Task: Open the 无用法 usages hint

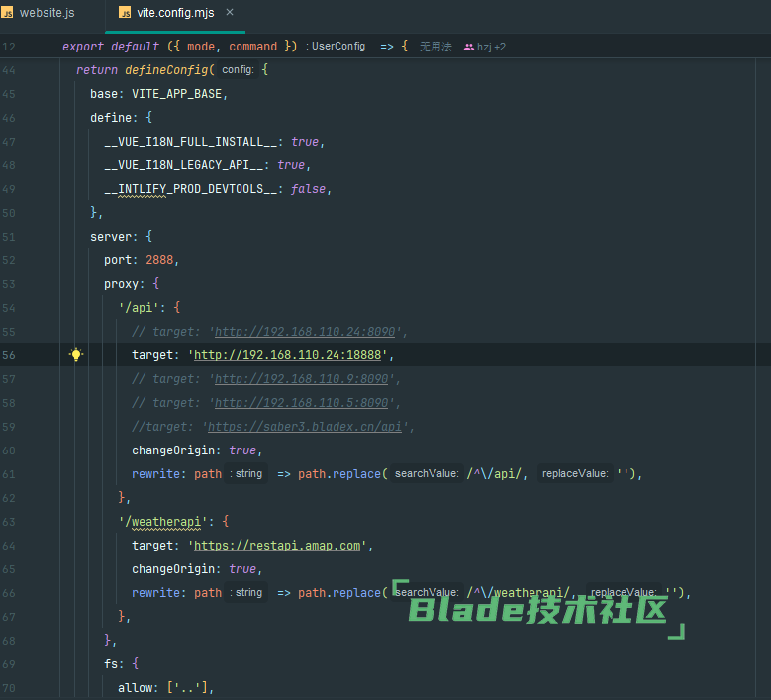Action: pyautogui.click(x=435, y=47)
